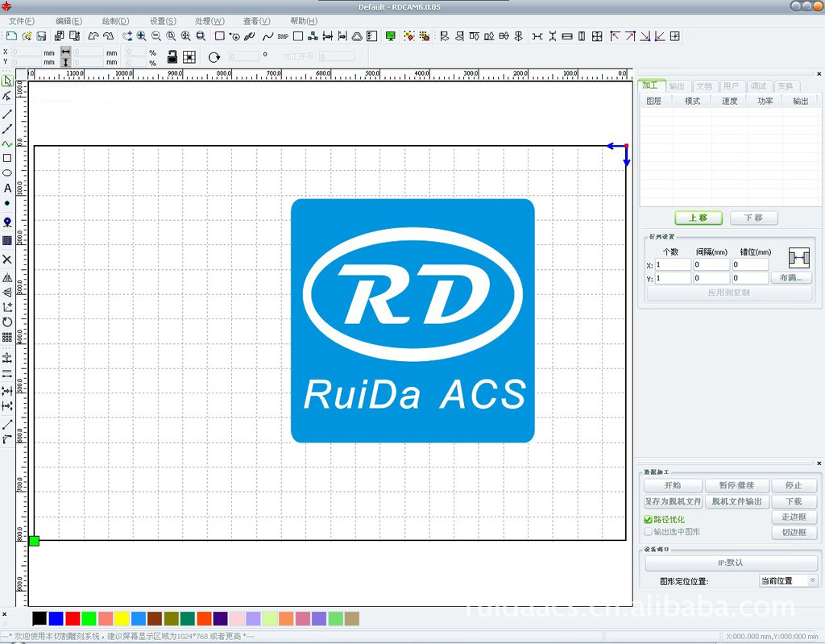
Task: Click the BMP import toolbar icon
Action: point(283,36)
